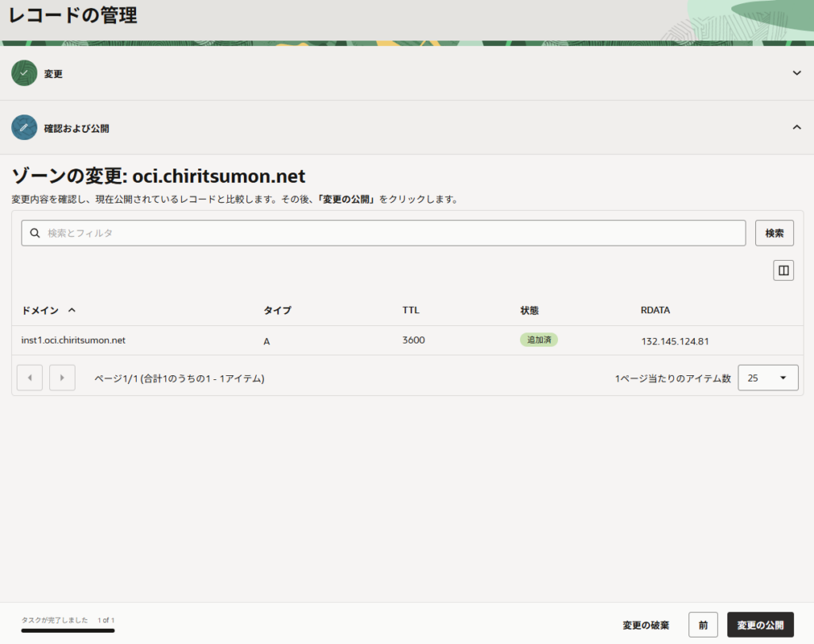Focus the 検索とフィルタ input field
The height and width of the screenshot is (644, 814).
[390, 233]
